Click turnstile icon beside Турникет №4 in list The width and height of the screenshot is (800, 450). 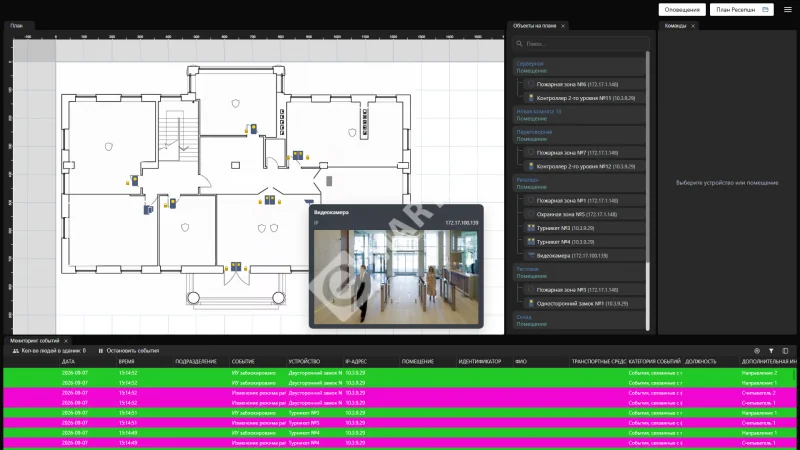pos(531,242)
